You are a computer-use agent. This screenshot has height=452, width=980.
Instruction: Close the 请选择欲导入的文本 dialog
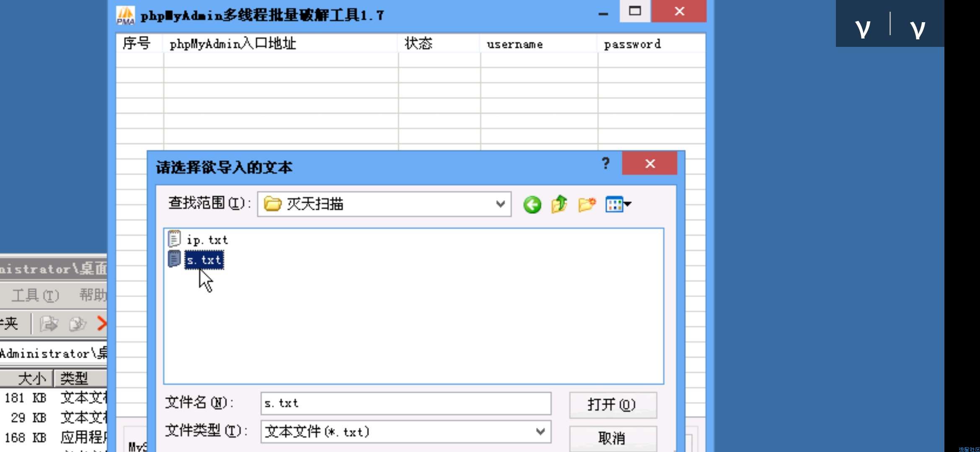pos(650,163)
